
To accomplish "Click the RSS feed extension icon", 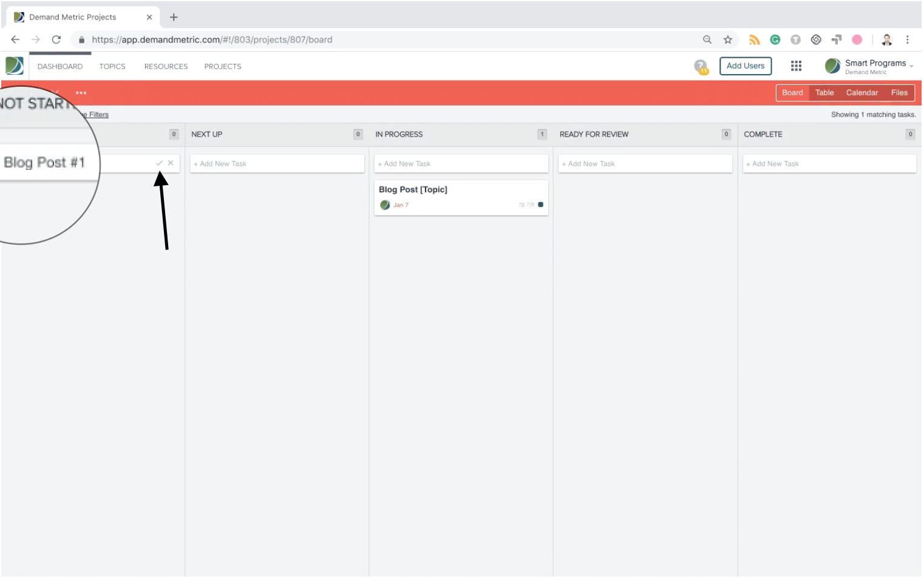I will 754,39.
